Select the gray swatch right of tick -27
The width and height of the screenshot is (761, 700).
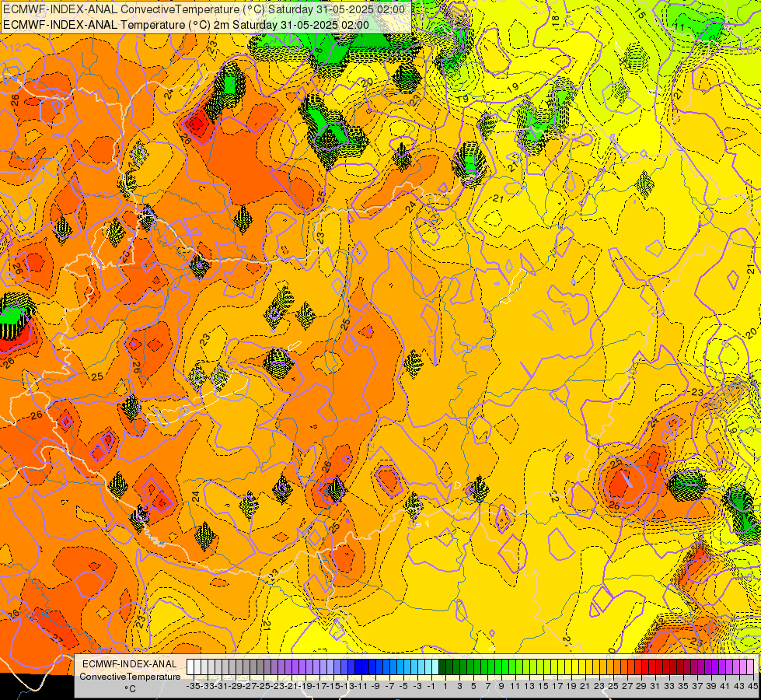(253, 667)
